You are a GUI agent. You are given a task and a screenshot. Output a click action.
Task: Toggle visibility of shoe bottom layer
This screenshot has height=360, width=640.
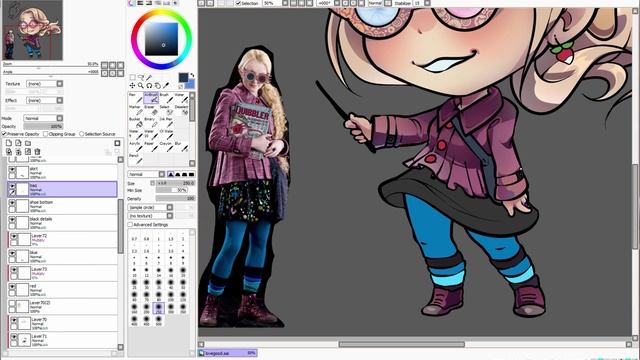click(12, 202)
